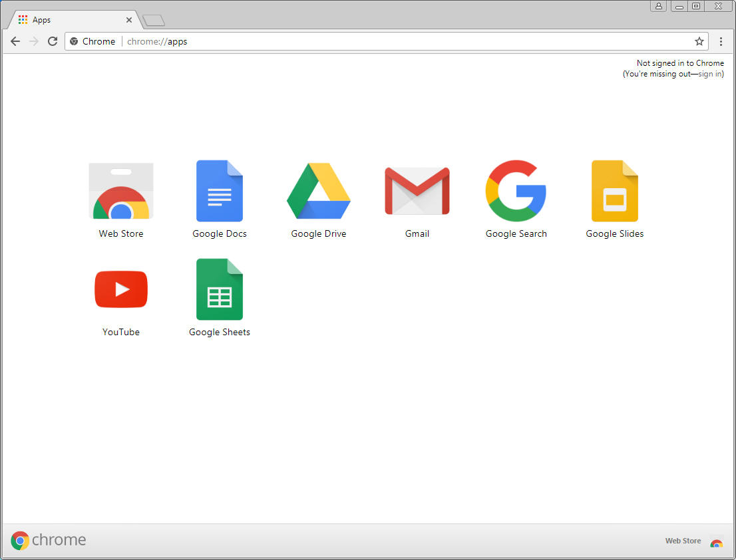Select the Apps tab
Image resolution: width=736 pixels, height=560 pixels.
74,20
